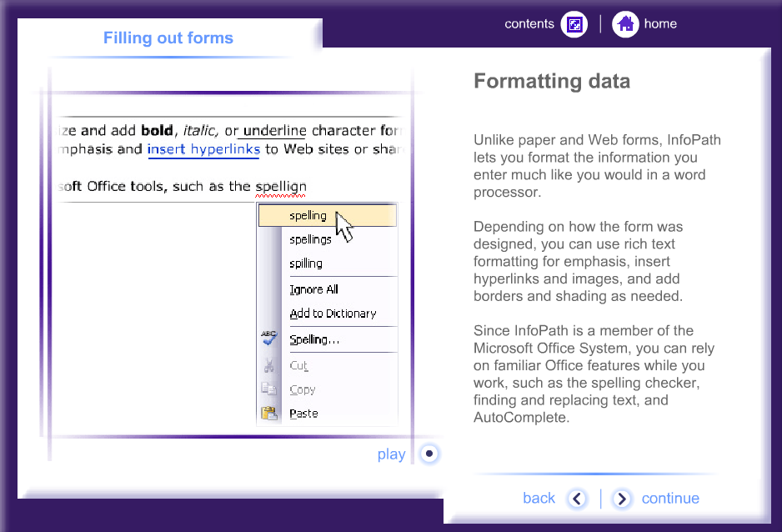This screenshot has height=532, width=782.
Task: Click the Copy menu entry
Action: click(x=328, y=389)
